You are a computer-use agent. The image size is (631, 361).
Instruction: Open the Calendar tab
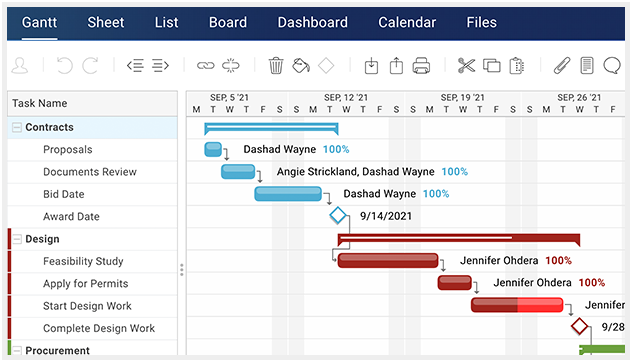[407, 23]
